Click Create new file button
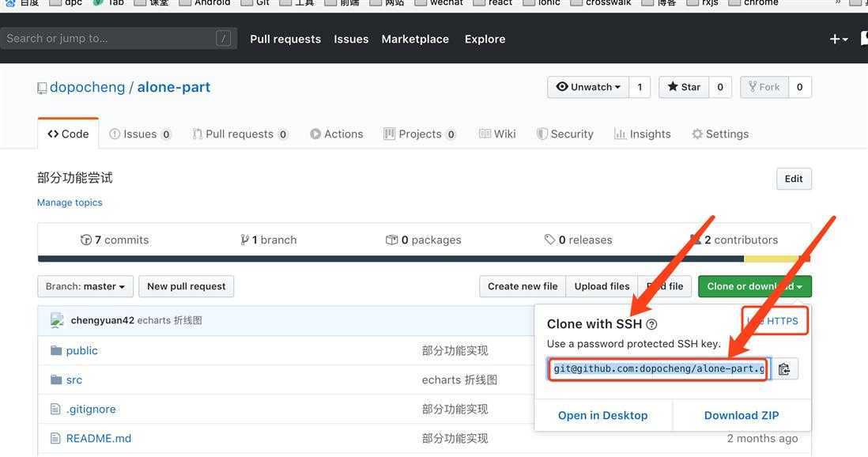 click(x=523, y=286)
